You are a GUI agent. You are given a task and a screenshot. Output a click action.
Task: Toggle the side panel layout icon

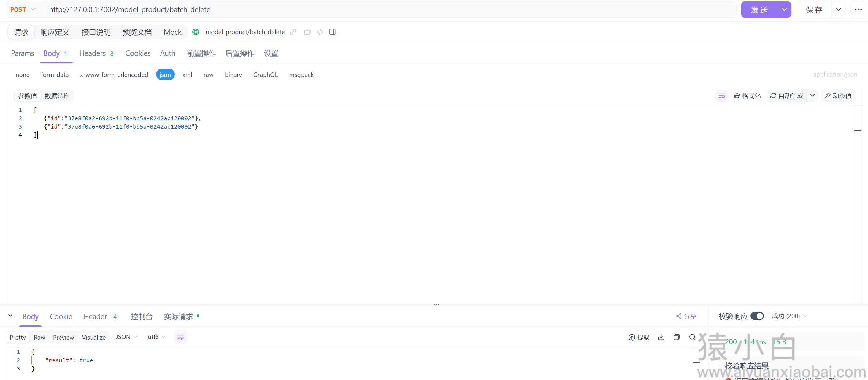click(x=332, y=32)
